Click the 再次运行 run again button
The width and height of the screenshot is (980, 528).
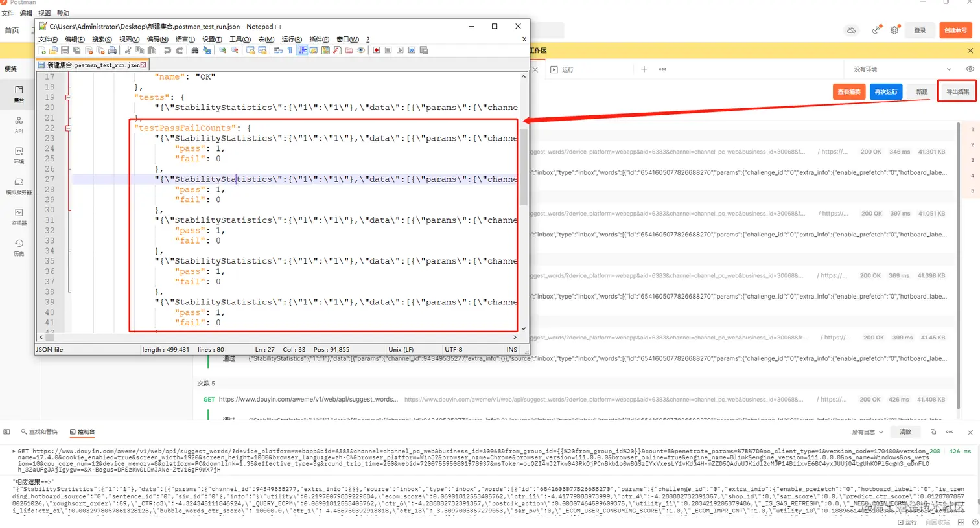(886, 92)
